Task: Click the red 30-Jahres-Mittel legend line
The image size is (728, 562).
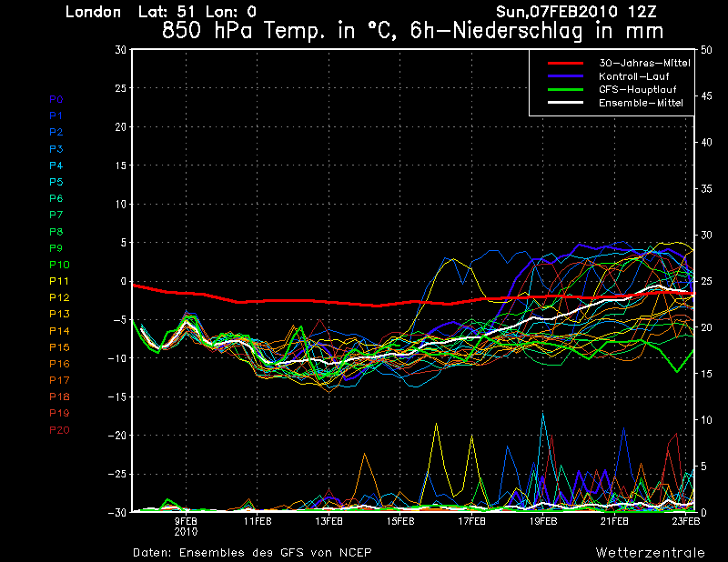Action: (x=564, y=63)
